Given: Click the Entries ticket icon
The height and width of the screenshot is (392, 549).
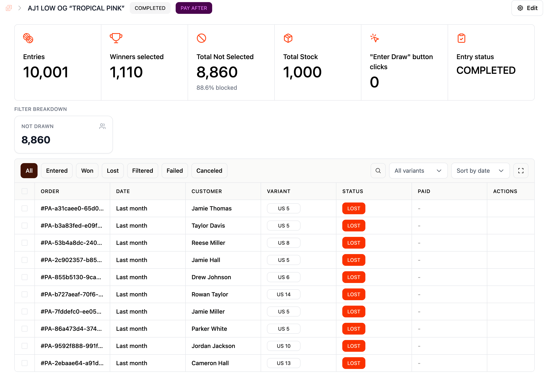Looking at the screenshot, I should coord(28,38).
